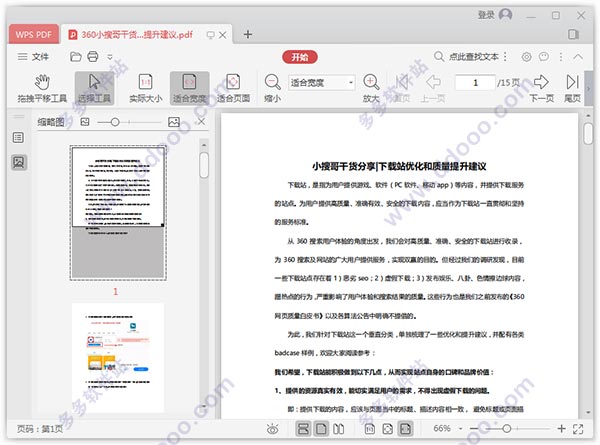Toggle eye protection mode icon

272,429
